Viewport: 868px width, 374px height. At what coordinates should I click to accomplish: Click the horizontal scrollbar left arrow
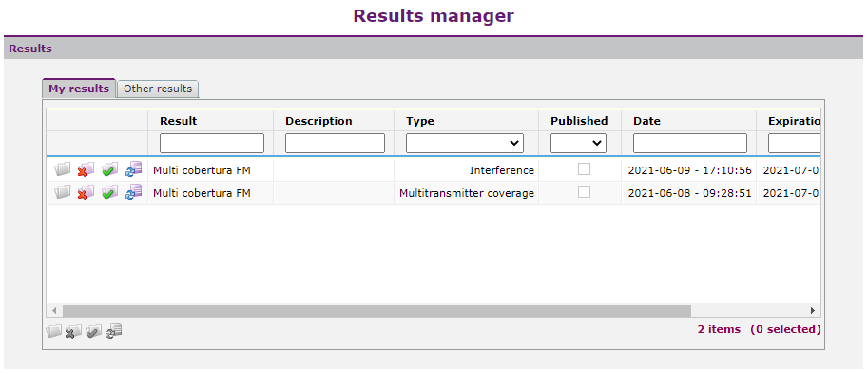54,310
